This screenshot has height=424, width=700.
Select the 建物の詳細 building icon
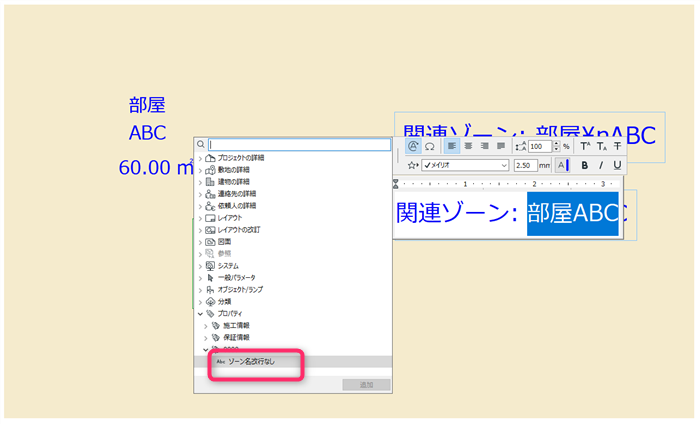tap(210, 182)
